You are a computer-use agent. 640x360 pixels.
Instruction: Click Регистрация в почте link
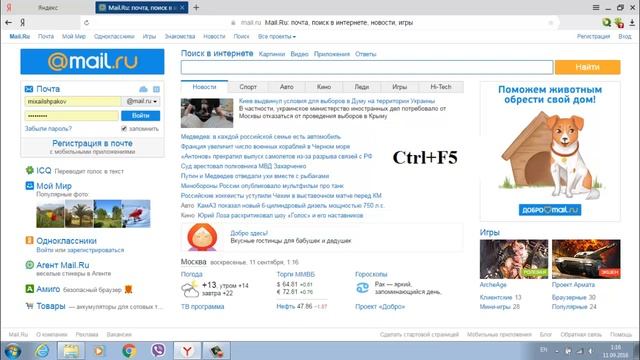(x=92, y=144)
